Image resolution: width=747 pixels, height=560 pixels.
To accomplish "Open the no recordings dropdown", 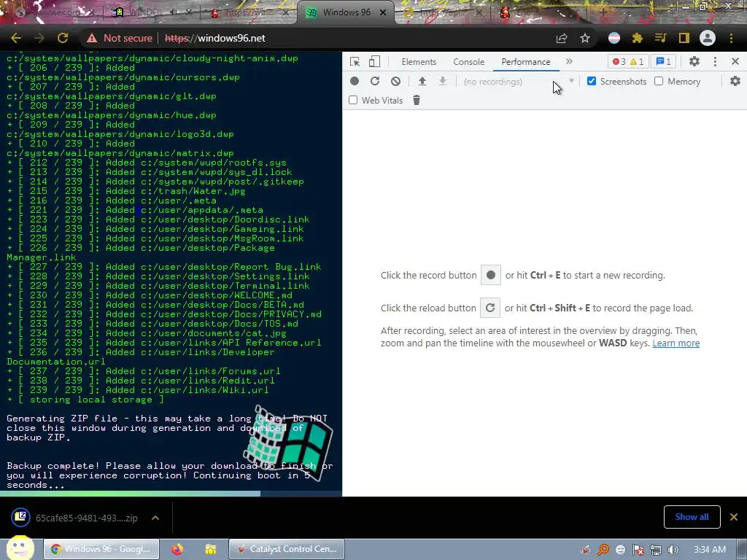I will 519,82.
